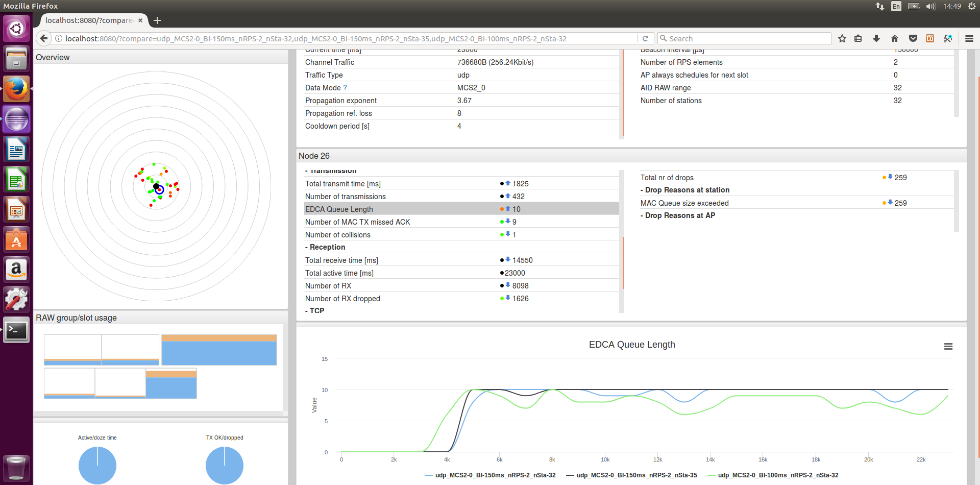The image size is (980, 485).
Task: Bookmark this page with the star icon
Action: tap(842, 38)
